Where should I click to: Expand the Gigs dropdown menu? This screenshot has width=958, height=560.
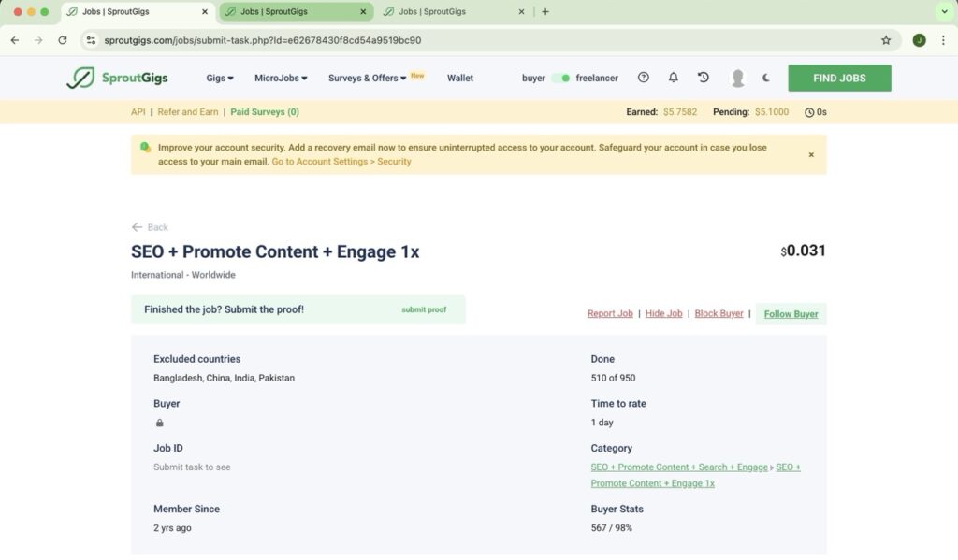220,78
